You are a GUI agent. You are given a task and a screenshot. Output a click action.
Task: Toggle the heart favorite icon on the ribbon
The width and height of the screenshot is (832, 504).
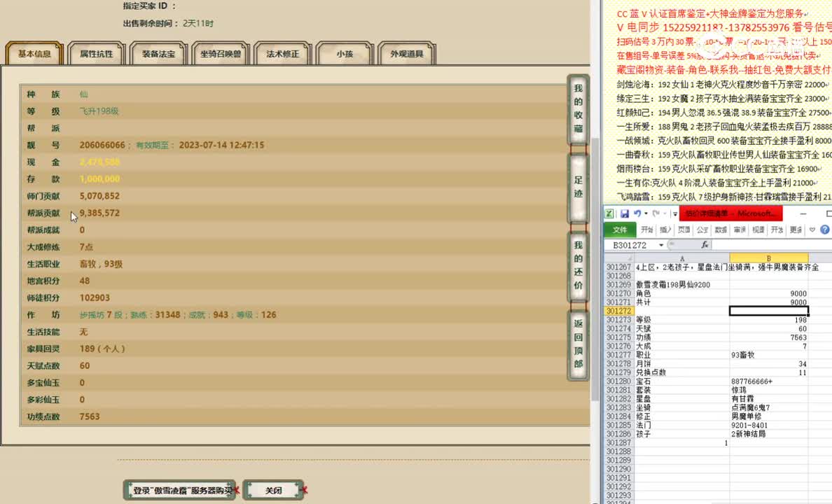coord(811,230)
